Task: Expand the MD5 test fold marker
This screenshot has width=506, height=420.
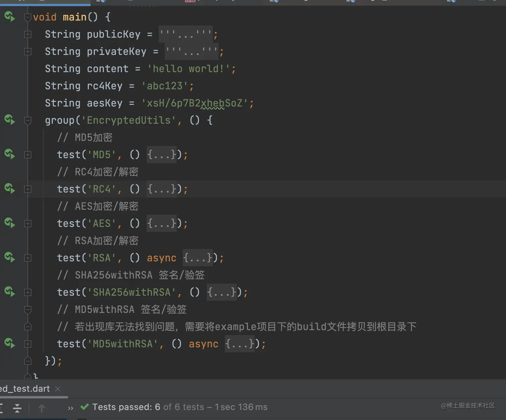Action: pos(28,155)
